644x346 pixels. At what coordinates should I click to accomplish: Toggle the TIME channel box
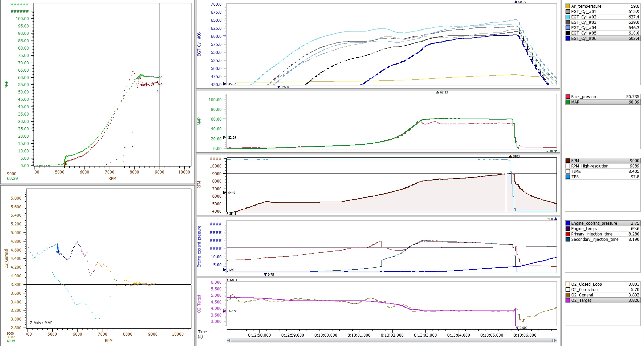click(568, 171)
